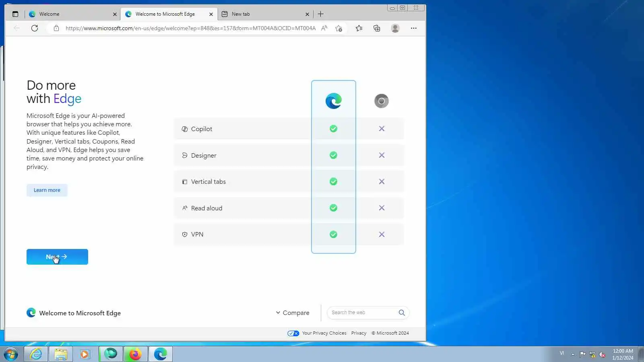Viewport: 644px width, 362px height.
Task: Click the 'VPN' feature label
Action: click(x=197, y=234)
